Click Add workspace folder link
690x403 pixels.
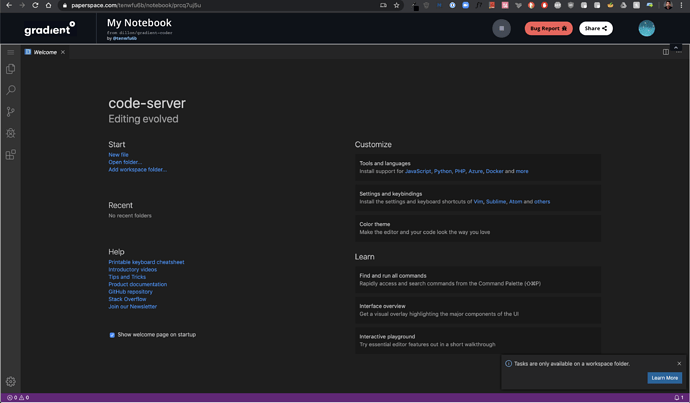click(137, 169)
